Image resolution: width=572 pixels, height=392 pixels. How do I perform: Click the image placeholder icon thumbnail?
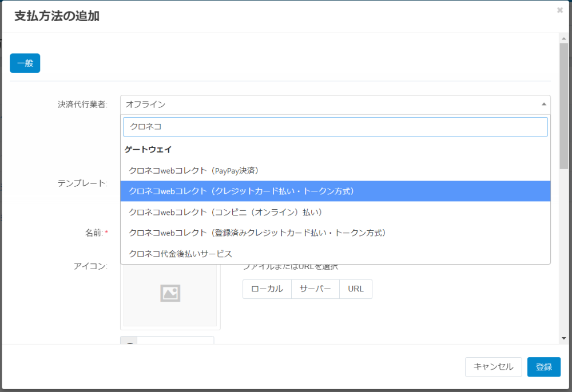click(x=170, y=293)
